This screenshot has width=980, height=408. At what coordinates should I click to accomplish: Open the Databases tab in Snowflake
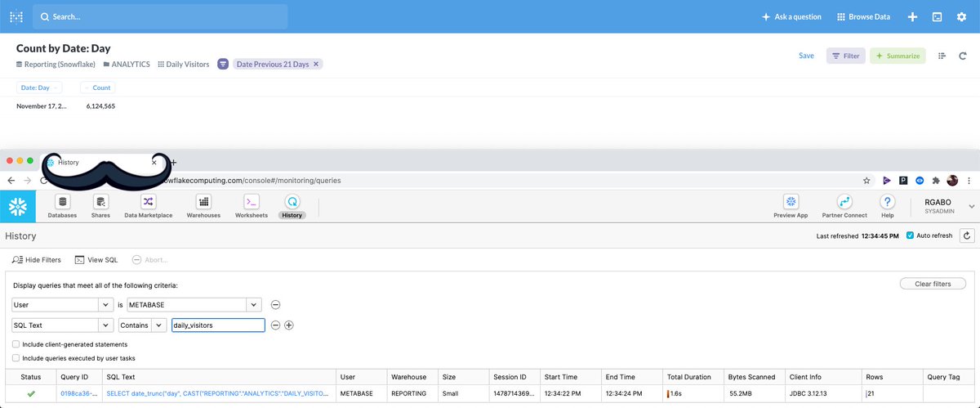click(x=62, y=207)
